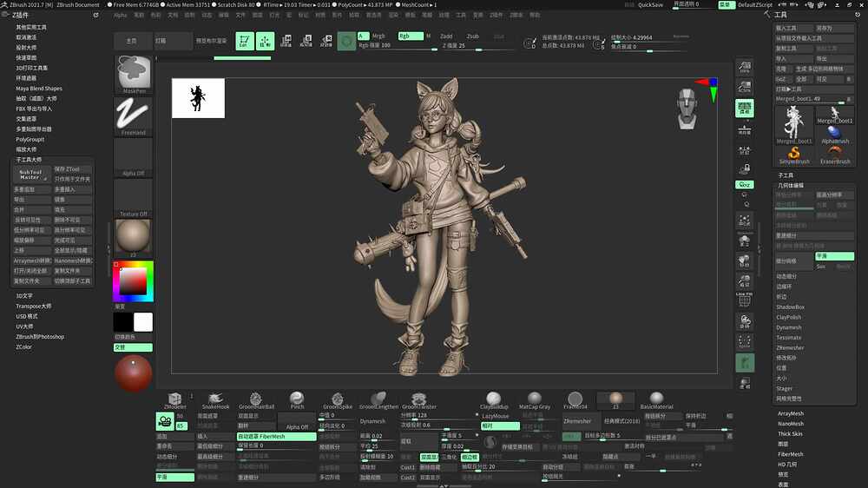Expand the ZColor plugin section
Viewport: 868px width, 488px height.
click(x=23, y=346)
